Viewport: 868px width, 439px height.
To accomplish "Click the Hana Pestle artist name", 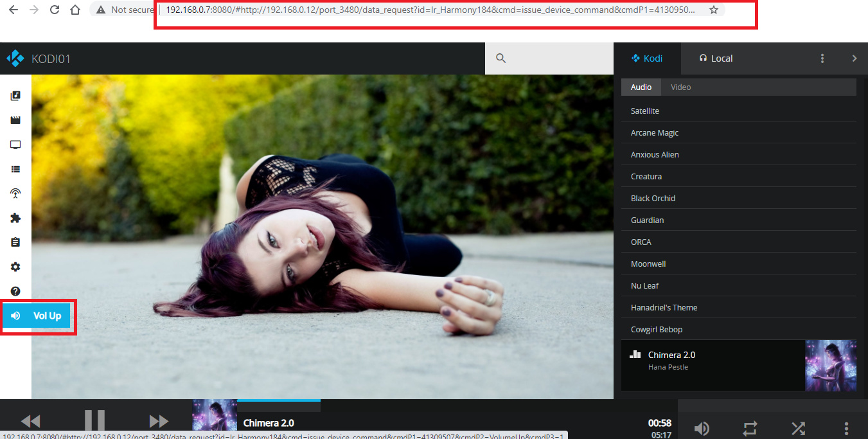I will [x=668, y=368].
